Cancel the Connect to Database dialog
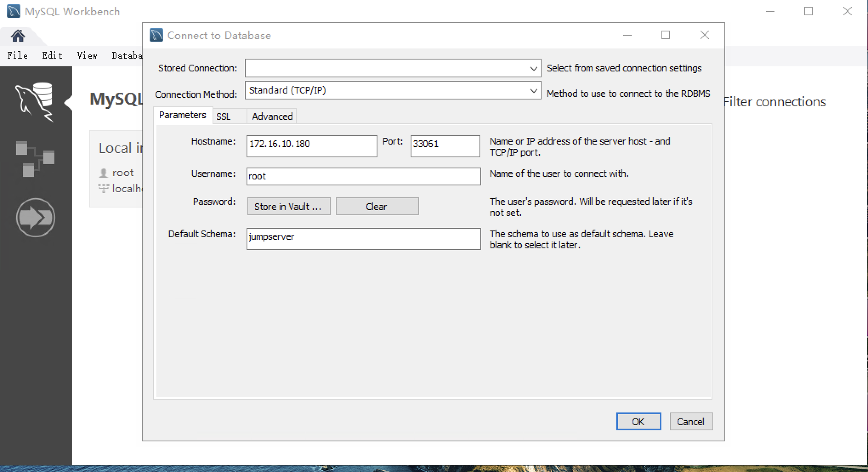 (x=691, y=421)
